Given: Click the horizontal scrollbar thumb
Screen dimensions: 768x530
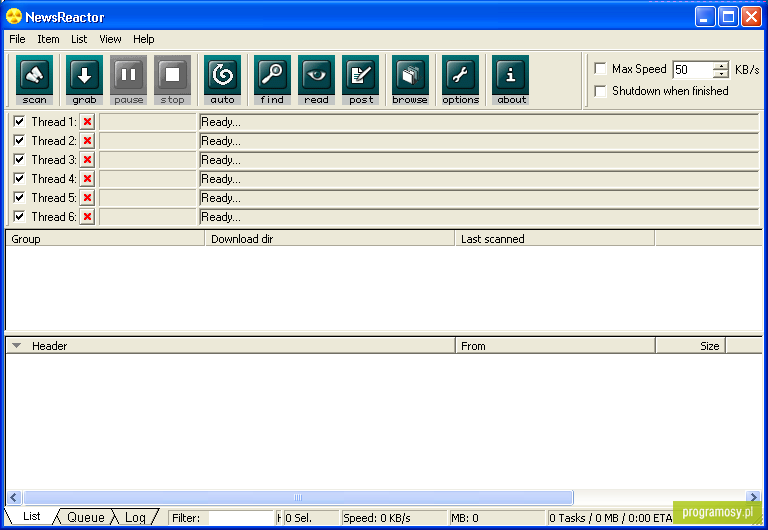Looking at the screenshot, I should [298, 498].
